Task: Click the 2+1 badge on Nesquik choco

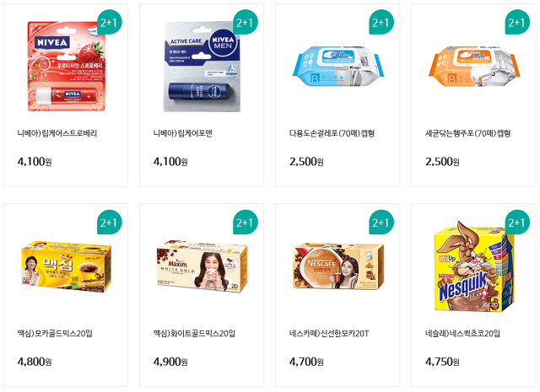Action: point(517,222)
